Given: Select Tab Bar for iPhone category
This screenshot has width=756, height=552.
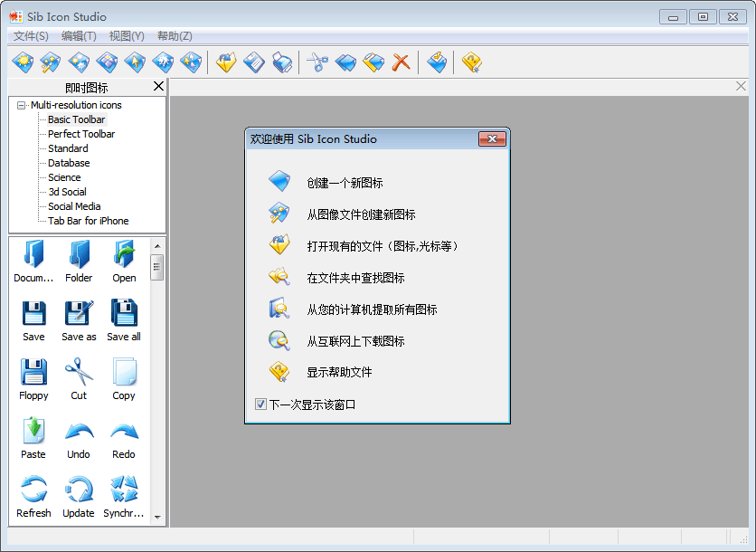Looking at the screenshot, I should coord(88,221).
